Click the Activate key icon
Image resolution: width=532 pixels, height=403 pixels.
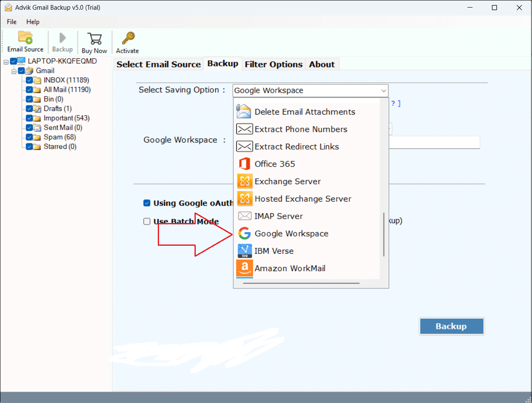click(128, 38)
